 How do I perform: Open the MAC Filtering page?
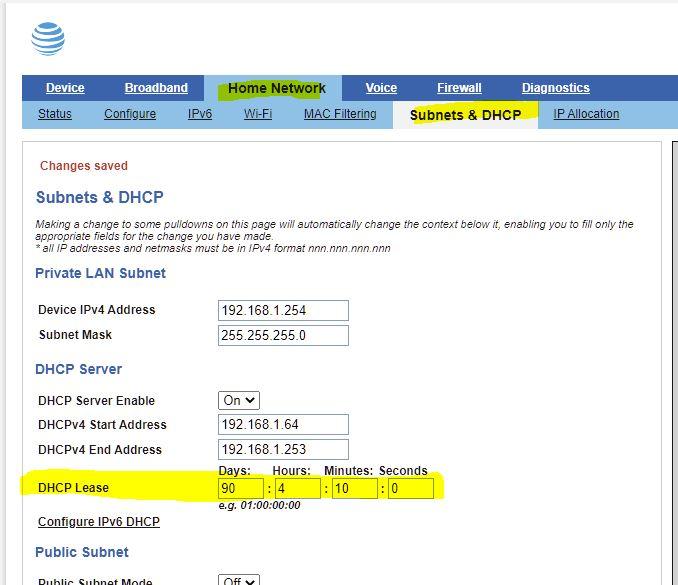coord(340,114)
